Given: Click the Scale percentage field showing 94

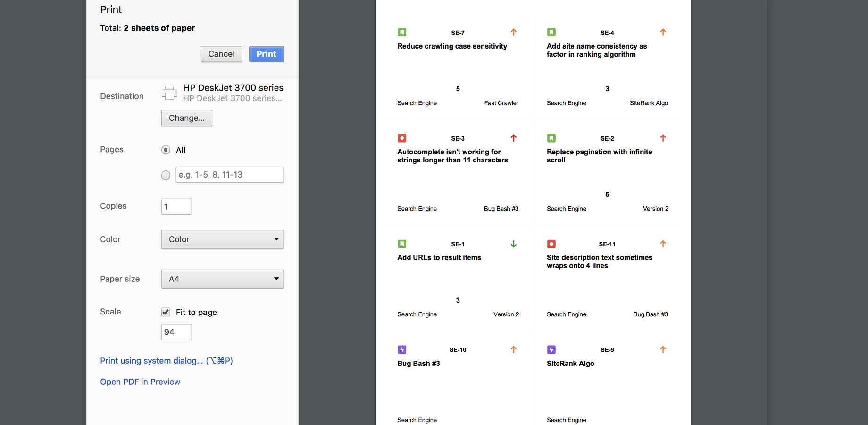Looking at the screenshot, I should [x=176, y=332].
